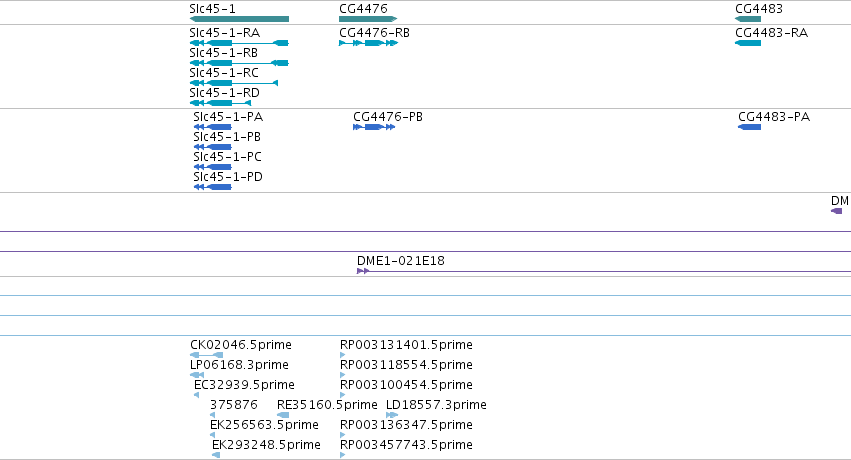Screen dimensions: 851x460
Task: Click the LP06168.3prime label
Action: (x=239, y=365)
